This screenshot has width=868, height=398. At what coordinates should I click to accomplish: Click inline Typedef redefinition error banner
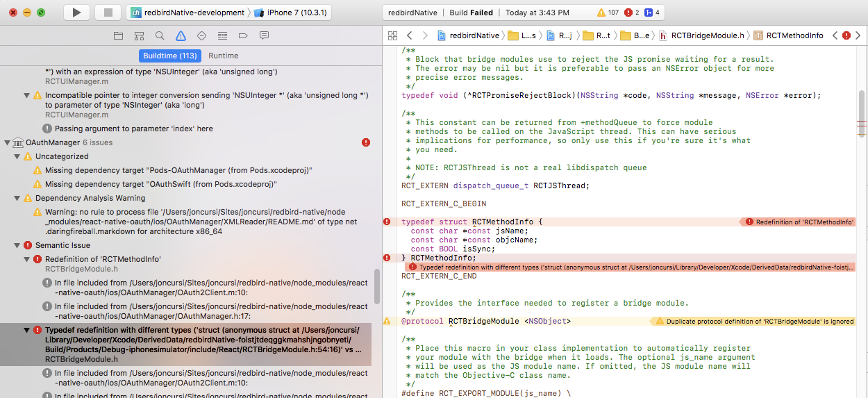point(631,267)
